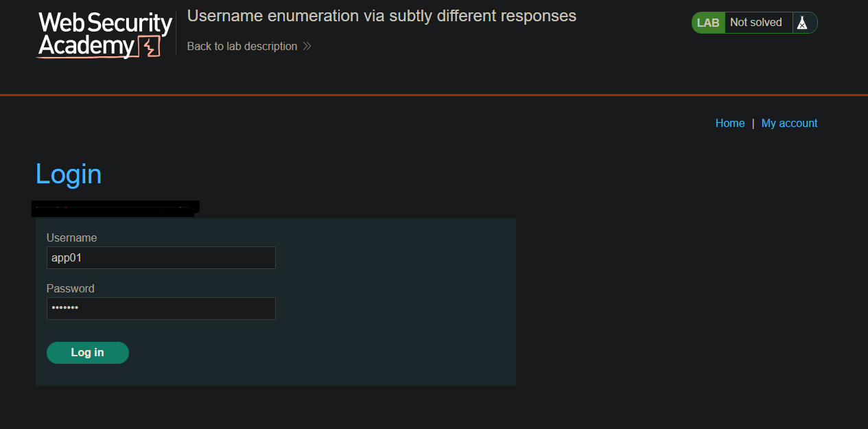Go to the Home page link
This screenshot has height=429, width=868.
pyautogui.click(x=730, y=124)
